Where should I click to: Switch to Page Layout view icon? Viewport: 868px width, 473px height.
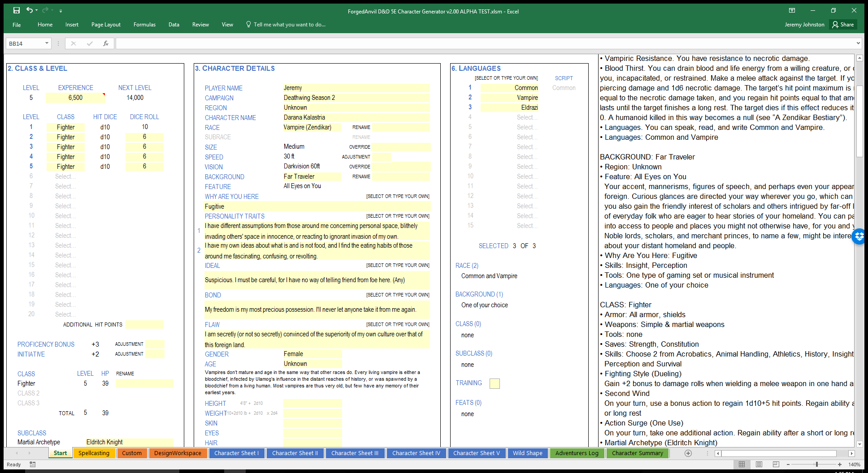tap(759, 464)
